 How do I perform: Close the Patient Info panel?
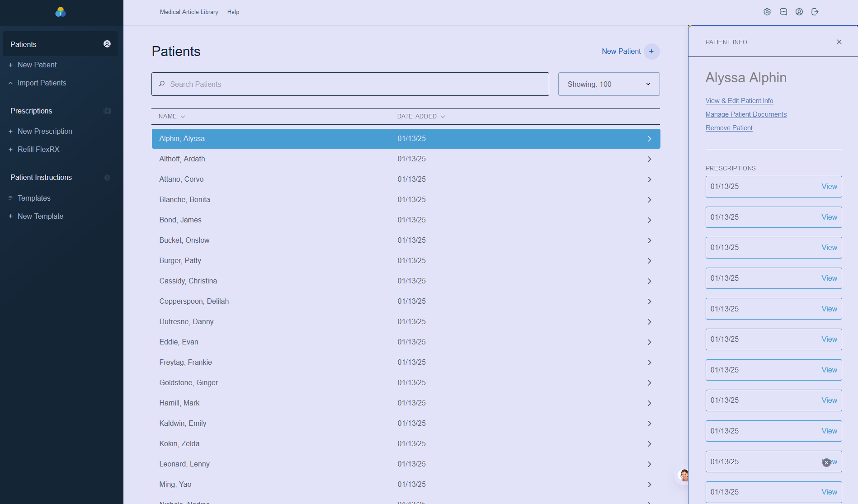839,42
